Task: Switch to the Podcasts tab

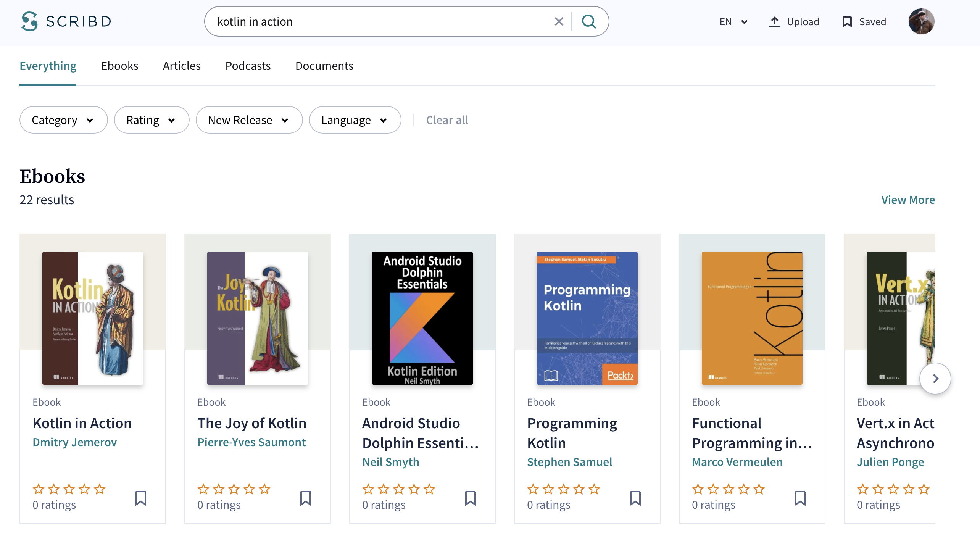Action: pos(248,66)
